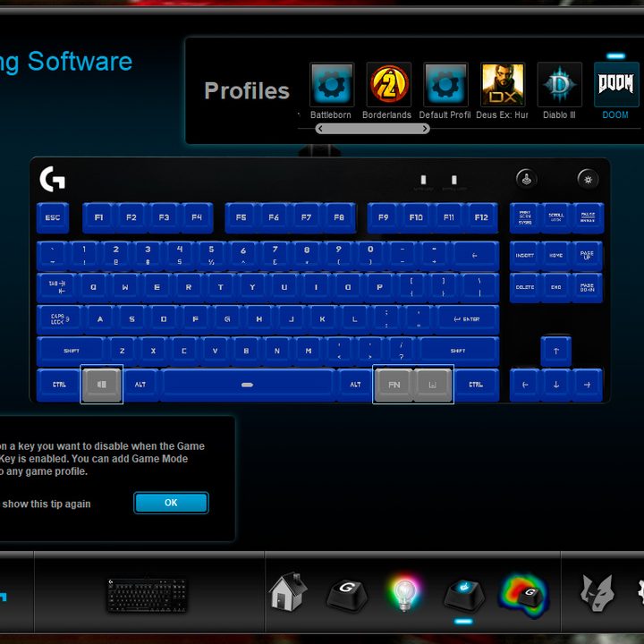Image resolution: width=644 pixels, height=644 pixels.
Task: Click the down arrow key
Action: click(x=556, y=385)
